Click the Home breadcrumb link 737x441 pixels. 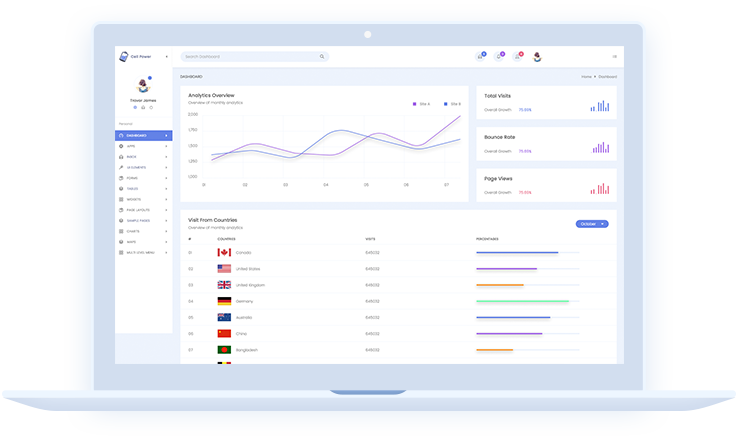point(586,76)
